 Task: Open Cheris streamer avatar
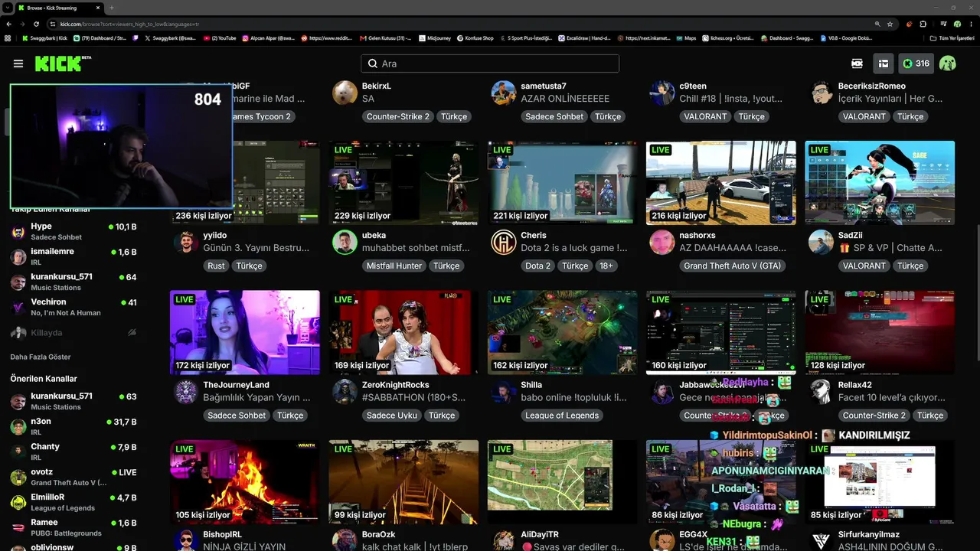504,242
